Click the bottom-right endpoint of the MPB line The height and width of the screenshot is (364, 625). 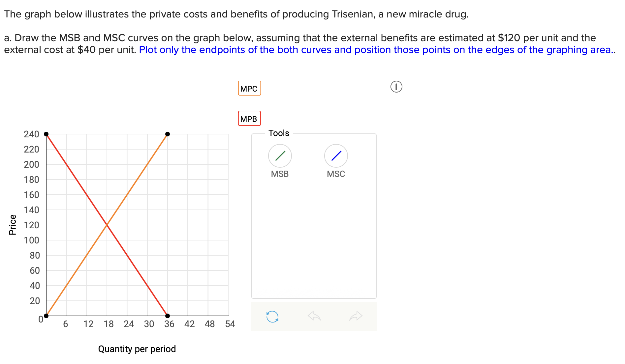pyautogui.click(x=168, y=316)
